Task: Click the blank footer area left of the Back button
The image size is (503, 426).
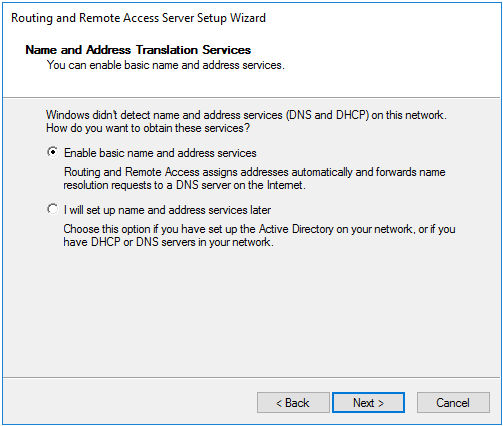Action: [x=130, y=403]
